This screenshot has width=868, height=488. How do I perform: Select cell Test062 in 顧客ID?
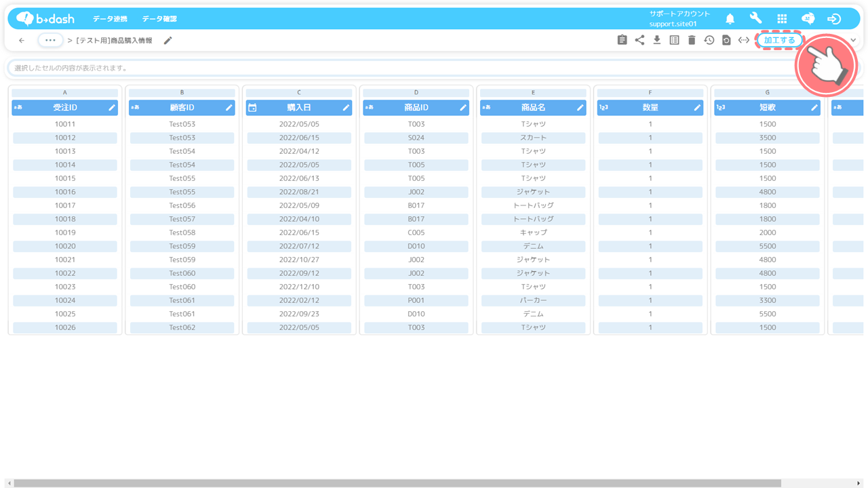click(x=182, y=327)
